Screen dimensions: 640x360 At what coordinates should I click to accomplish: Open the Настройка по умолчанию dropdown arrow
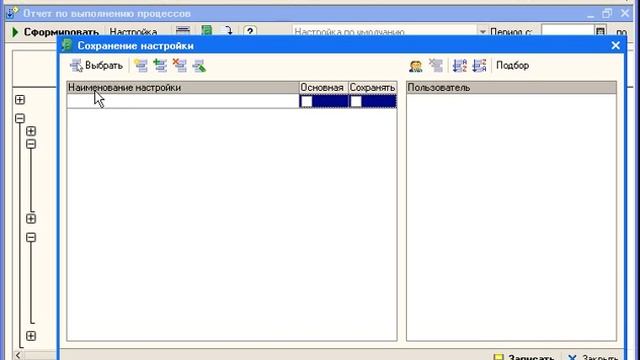482,32
